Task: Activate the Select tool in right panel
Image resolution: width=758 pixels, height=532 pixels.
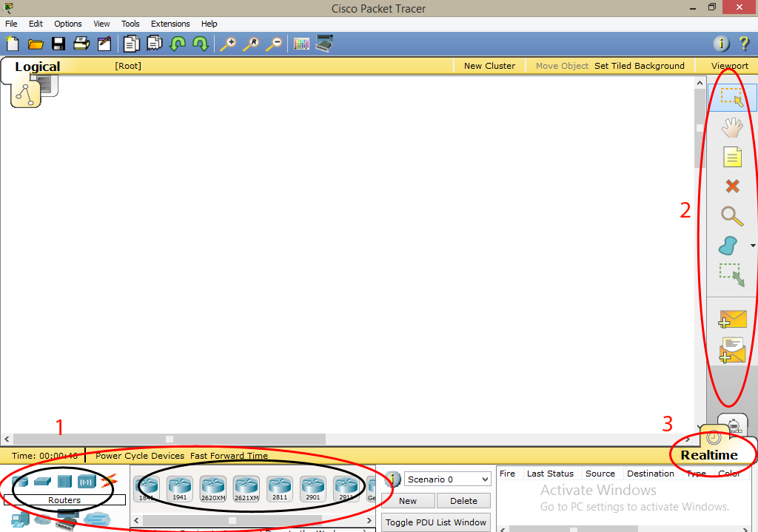Action: (x=732, y=96)
